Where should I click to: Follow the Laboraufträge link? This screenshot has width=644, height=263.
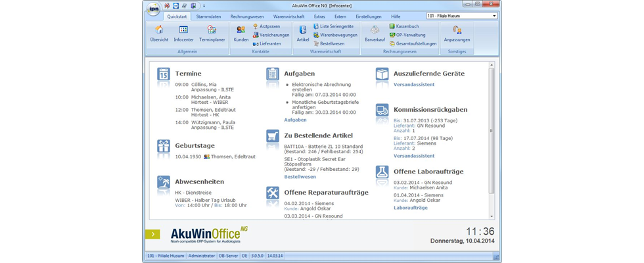410,208
